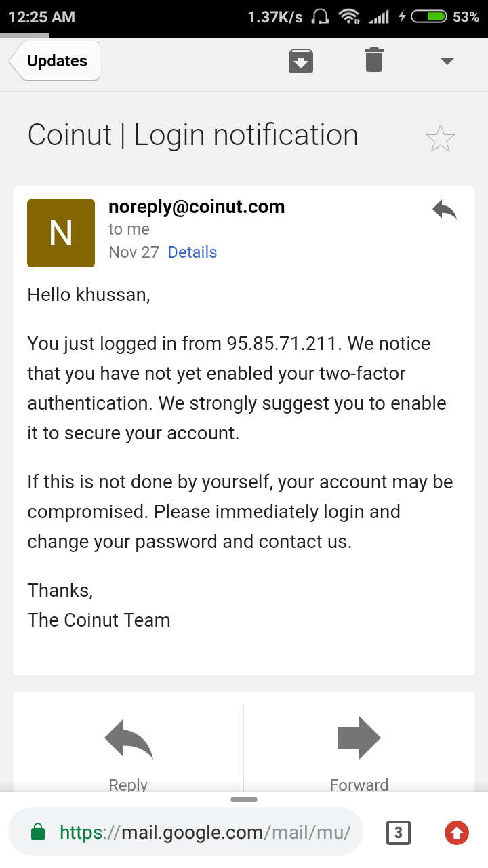
Task: Tap the sender avatar N
Action: point(61,233)
